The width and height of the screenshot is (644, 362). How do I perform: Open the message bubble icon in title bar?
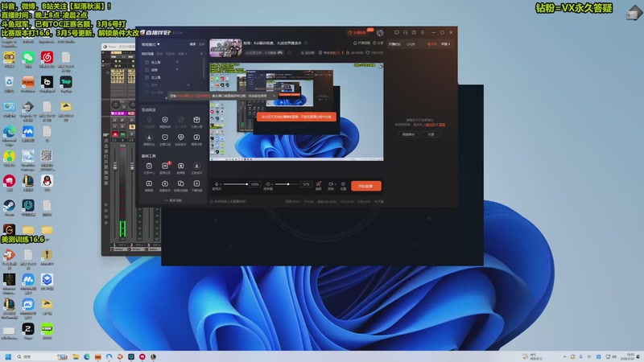tap(396, 32)
